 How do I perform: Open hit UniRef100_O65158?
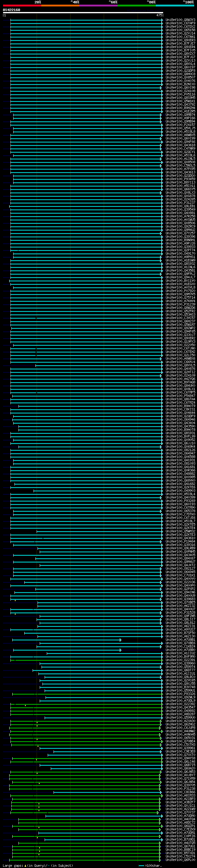(180, 30)
